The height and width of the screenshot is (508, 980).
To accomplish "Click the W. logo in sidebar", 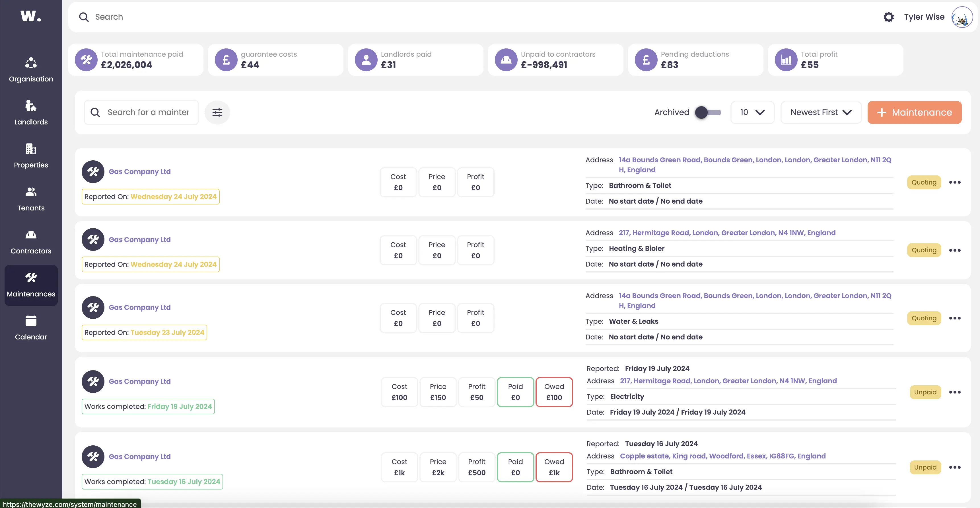I will (31, 16).
